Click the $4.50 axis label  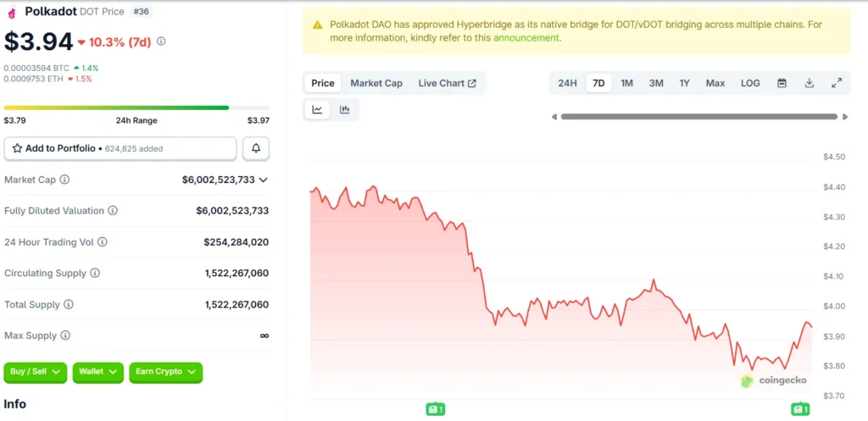click(834, 157)
